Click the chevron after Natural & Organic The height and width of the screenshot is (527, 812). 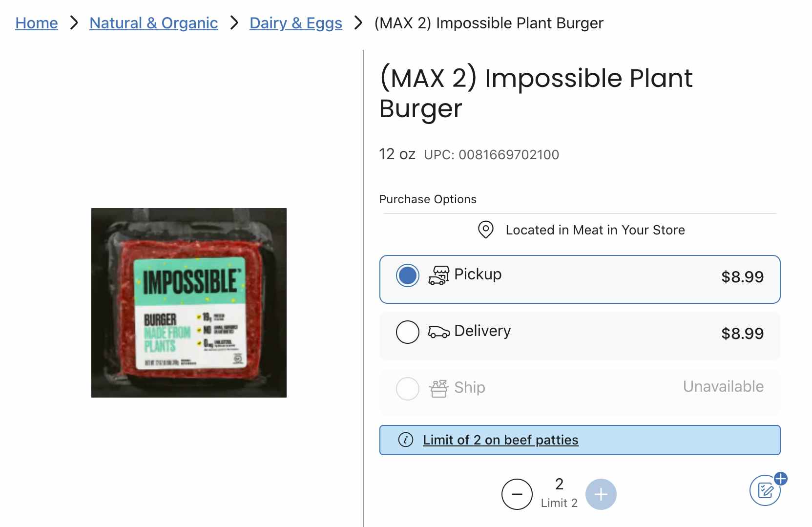pos(234,22)
